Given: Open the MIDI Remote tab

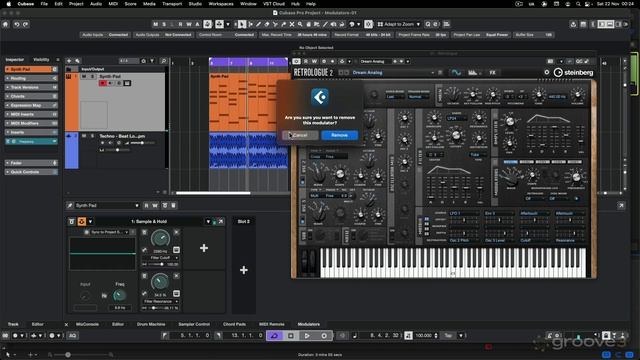Looking at the screenshot, I should (x=272, y=324).
